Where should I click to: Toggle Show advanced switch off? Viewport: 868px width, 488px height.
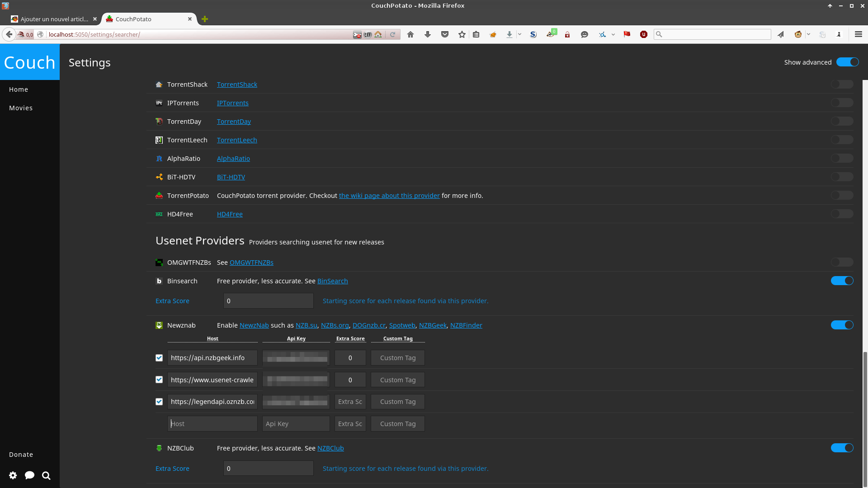click(847, 62)
